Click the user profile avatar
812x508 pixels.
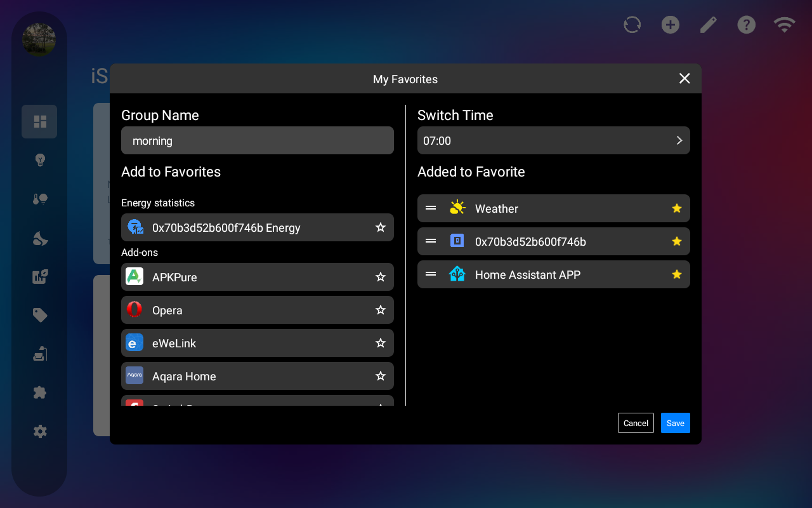(39, 39)
